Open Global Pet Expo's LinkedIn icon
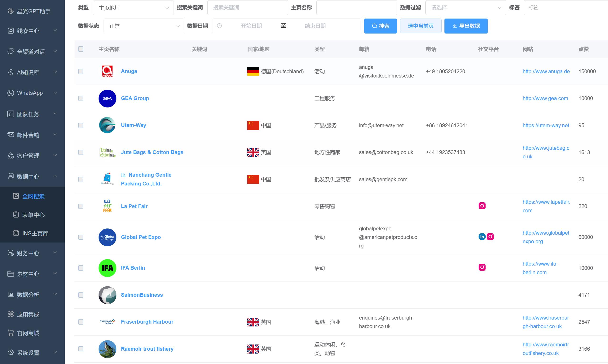Image resolution: width=608 pixels, height=364 pixels. 482,237
